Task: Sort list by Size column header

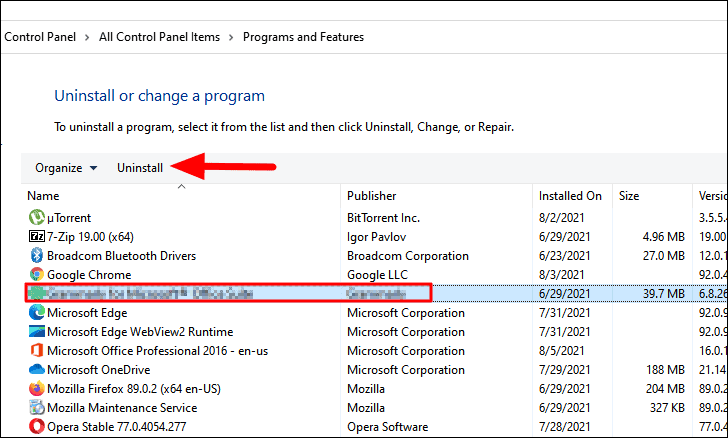Action: pyautogui.click(x=629, y=196)
